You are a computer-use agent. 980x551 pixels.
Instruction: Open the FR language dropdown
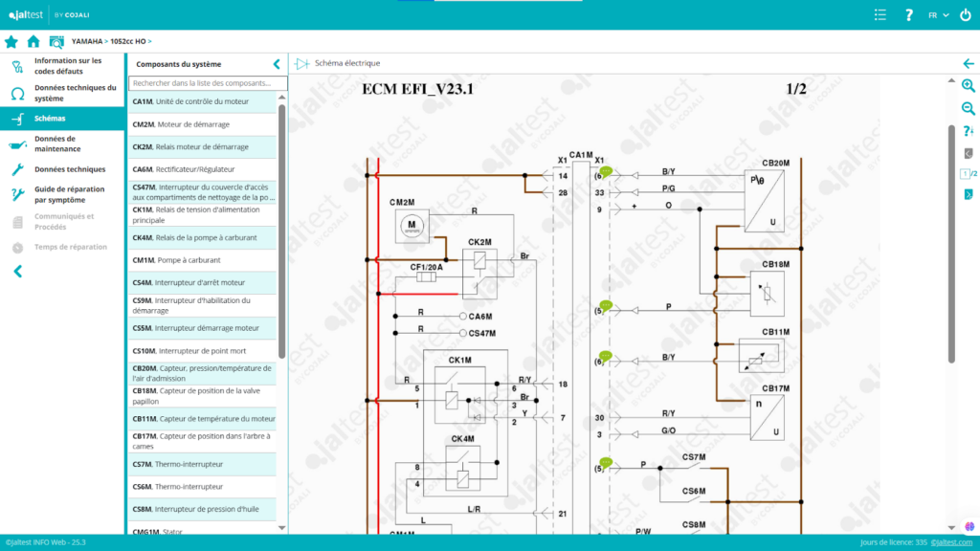[x=937, y=14]
